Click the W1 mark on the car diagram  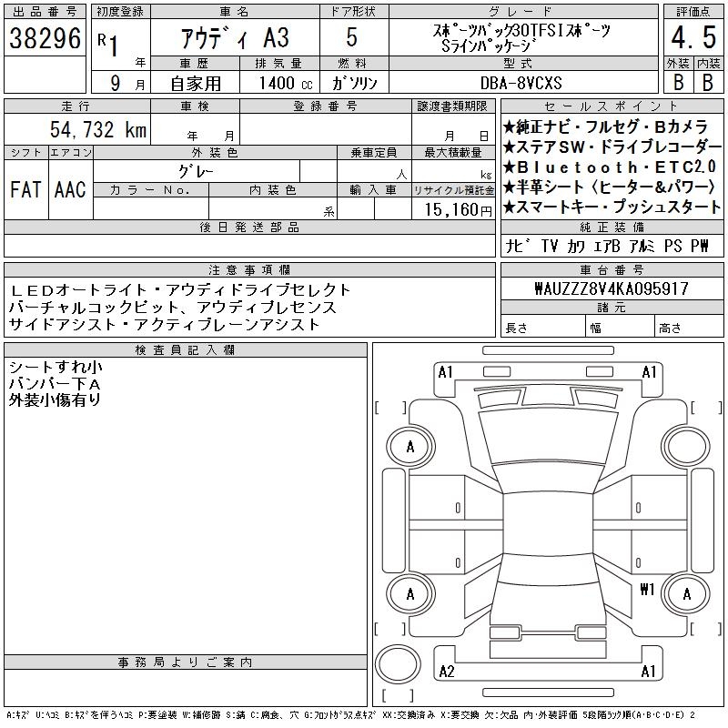pyautogui.click(x=647, y=589)
